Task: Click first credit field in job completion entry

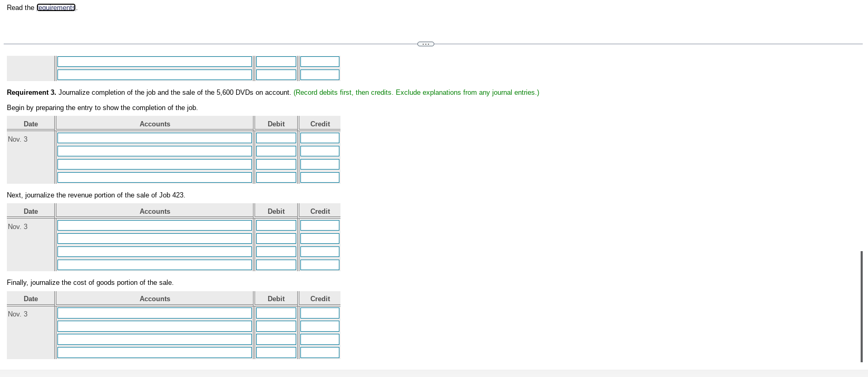Action: [x=320, y=138]
